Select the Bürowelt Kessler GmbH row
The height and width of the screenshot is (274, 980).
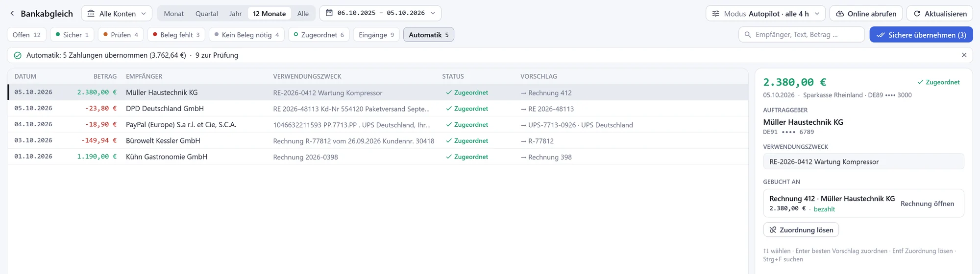pyautogui.click(x=378, y=140)
